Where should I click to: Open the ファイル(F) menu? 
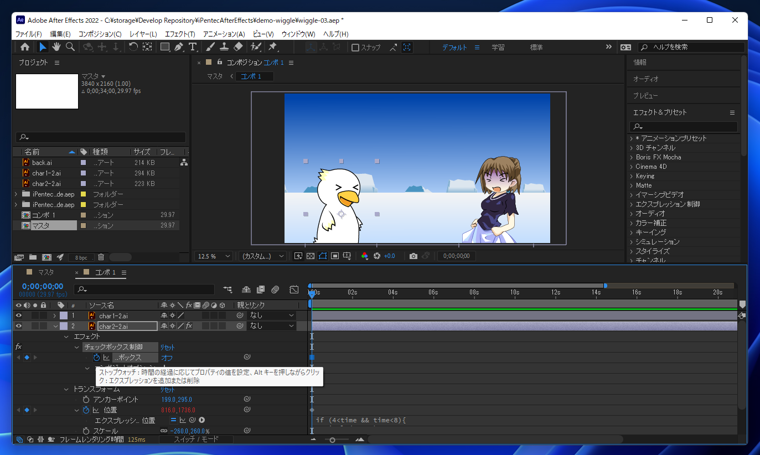(29, 34)
